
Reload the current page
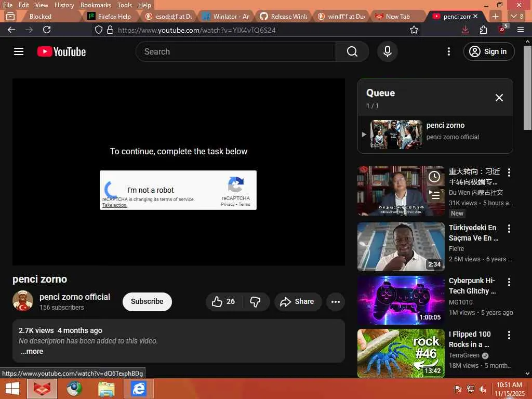click(47, 30)
